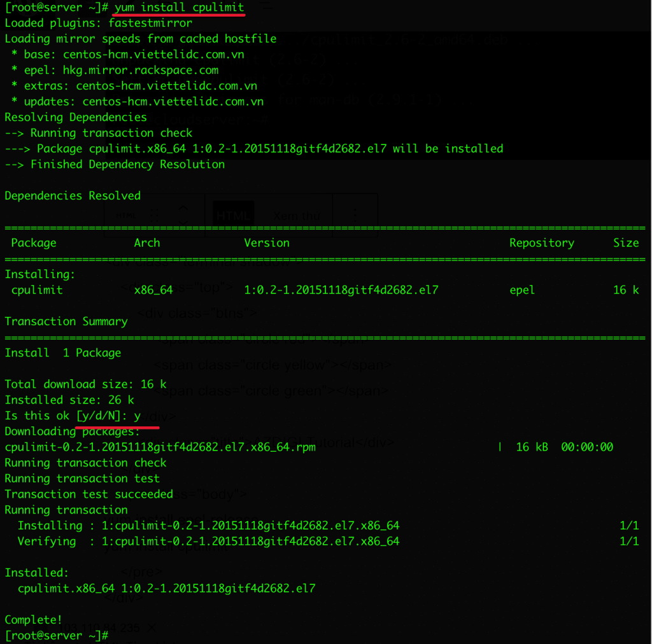
Task: Click the epel repository entry in the table
Action: pos(521,290)
